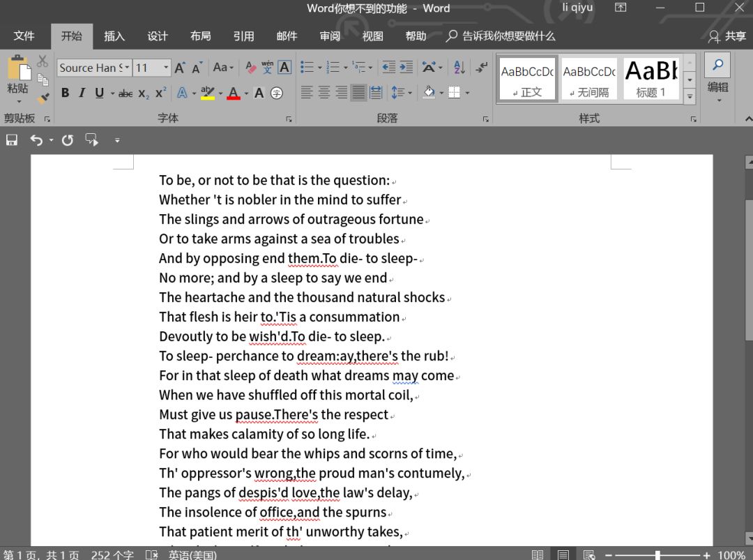Apply character border icon
Viewport: 753px width, 560px height.
pyautogui.click(x=284, y=67)
